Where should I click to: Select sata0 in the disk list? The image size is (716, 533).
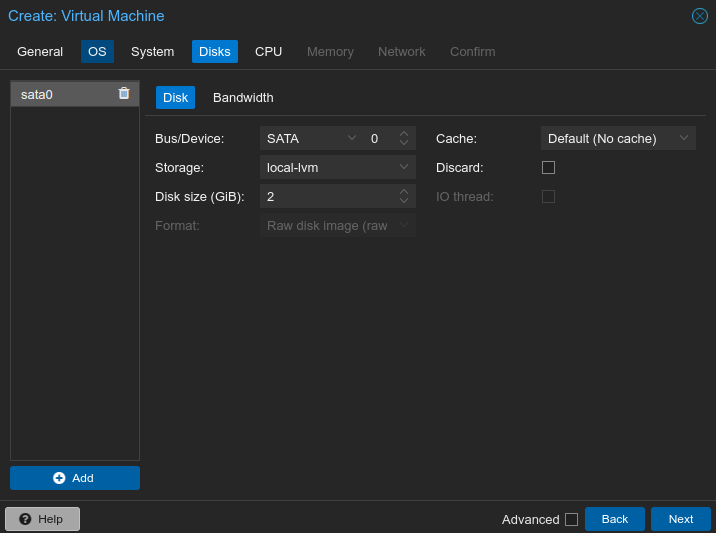[x=60, y=94]
